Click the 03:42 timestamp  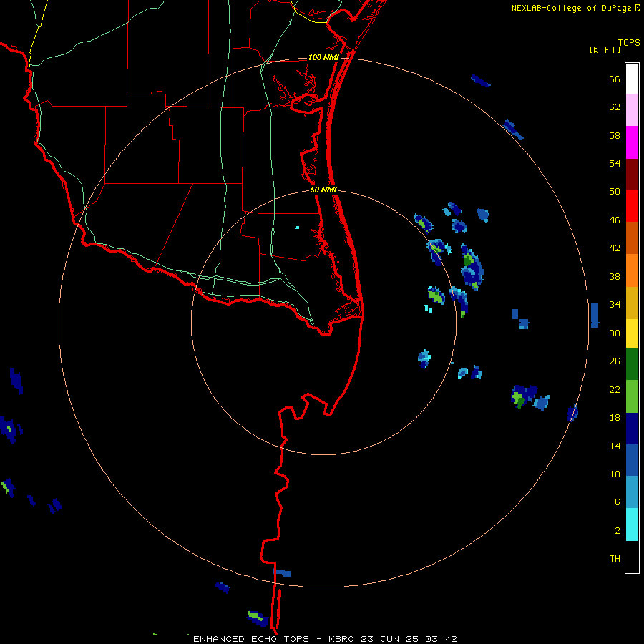coord(441,639)
